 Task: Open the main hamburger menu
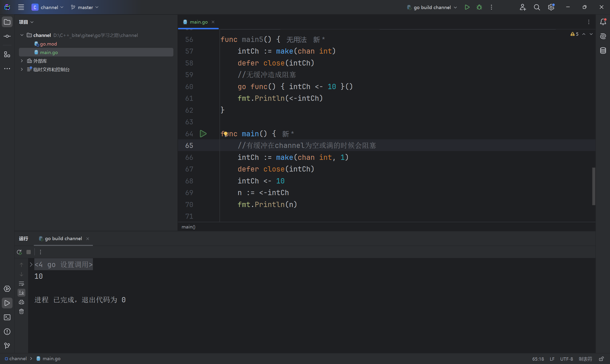click(x=21, y=7)
